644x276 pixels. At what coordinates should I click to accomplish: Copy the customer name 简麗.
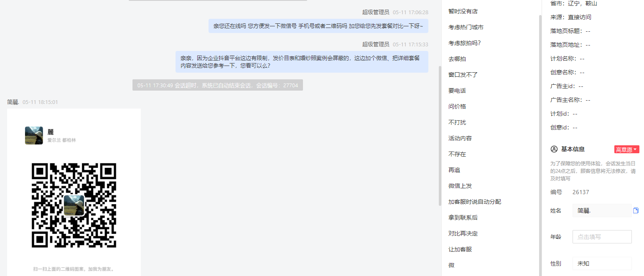pos(636,210)
